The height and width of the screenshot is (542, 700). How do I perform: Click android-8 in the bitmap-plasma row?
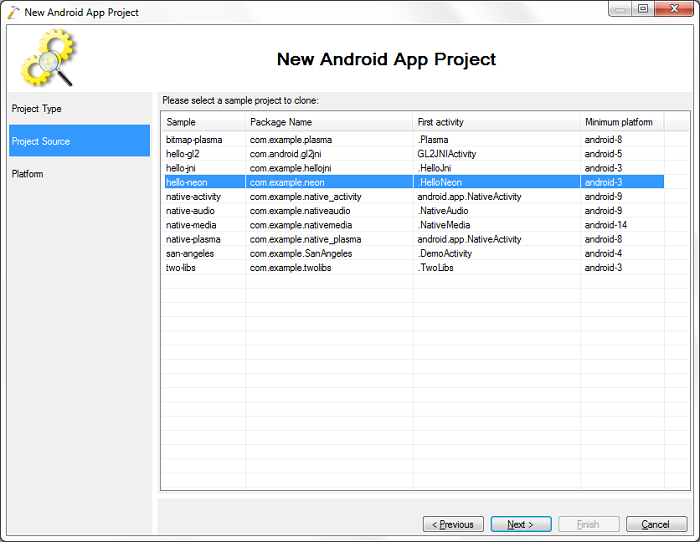(603, 140)
